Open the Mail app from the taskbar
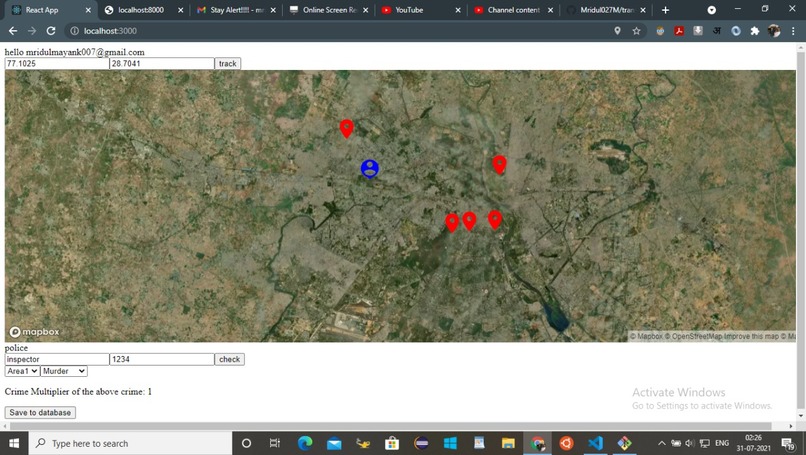 tap(334, 443)
